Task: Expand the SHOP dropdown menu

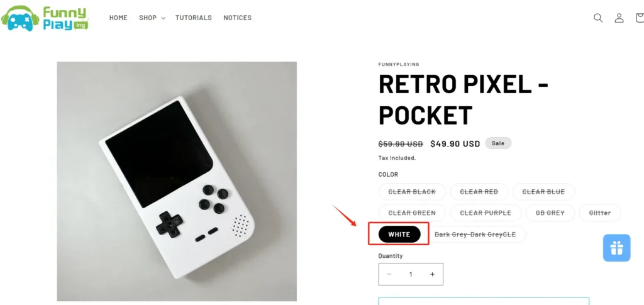Action: 152,18
